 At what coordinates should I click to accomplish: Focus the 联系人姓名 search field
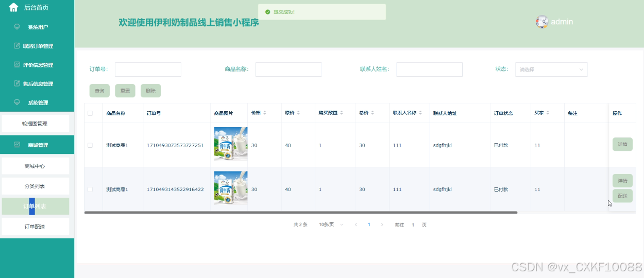429,69
